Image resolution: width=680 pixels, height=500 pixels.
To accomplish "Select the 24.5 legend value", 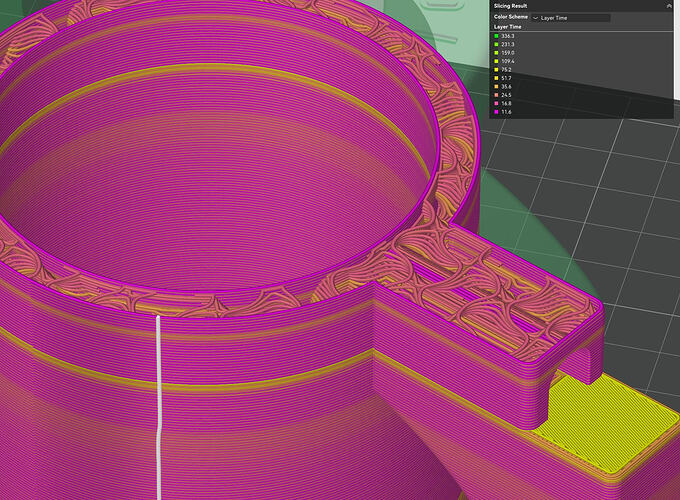I will [x=507, y=95].
